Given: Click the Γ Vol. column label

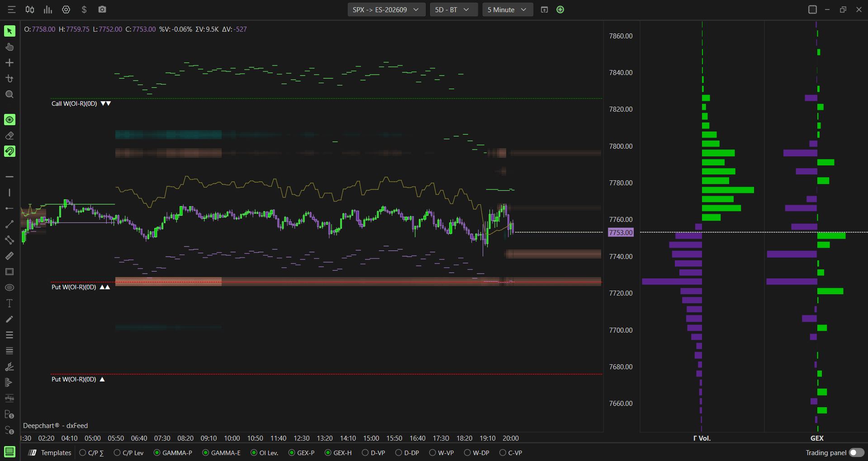Looking at the screenshot, I should click(702, 438).
